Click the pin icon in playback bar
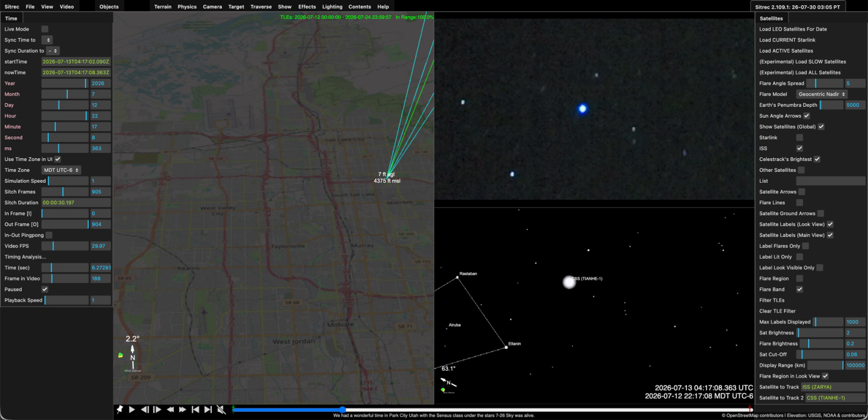868x420 pixels. 119,410
